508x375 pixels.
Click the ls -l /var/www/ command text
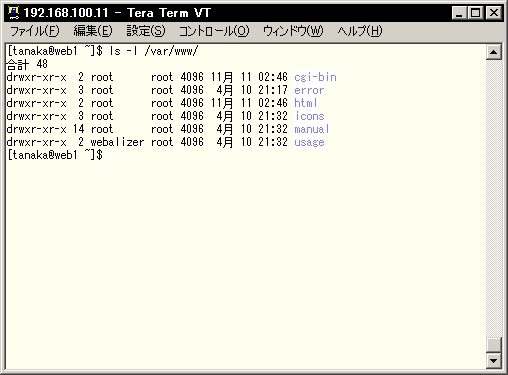click(x=154, y=51)
